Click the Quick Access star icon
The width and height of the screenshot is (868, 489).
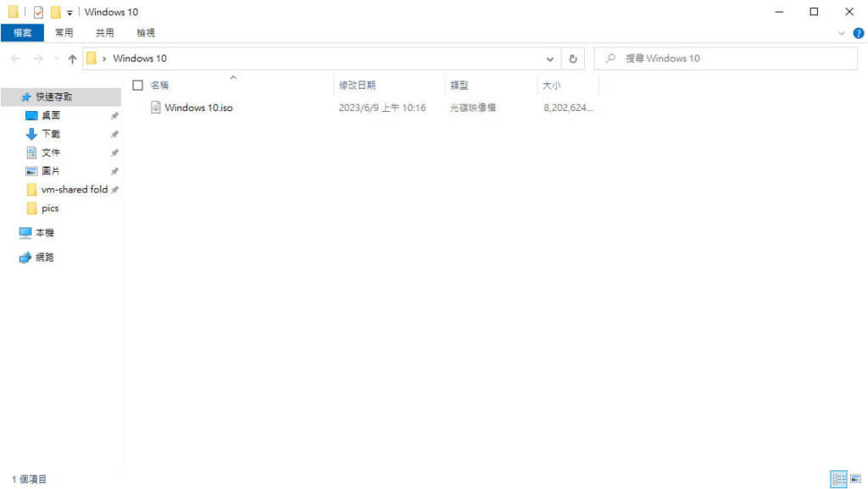(26, 97)
